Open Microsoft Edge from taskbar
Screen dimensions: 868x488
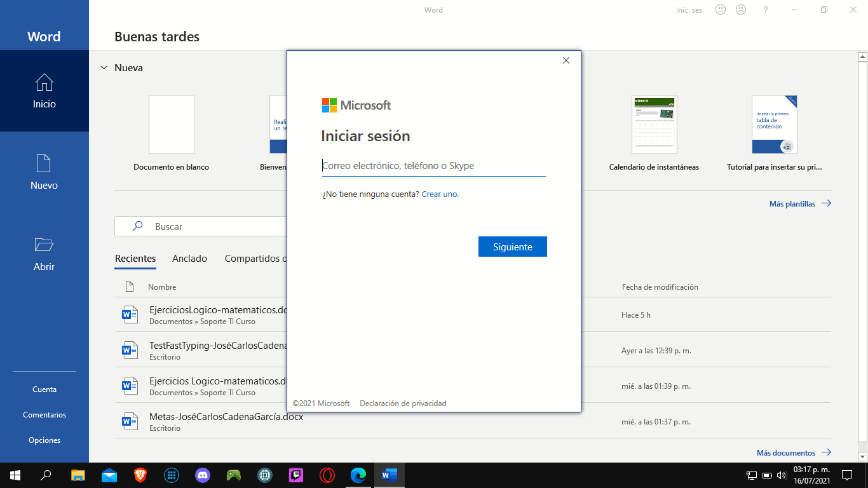(x=358, y=475)
